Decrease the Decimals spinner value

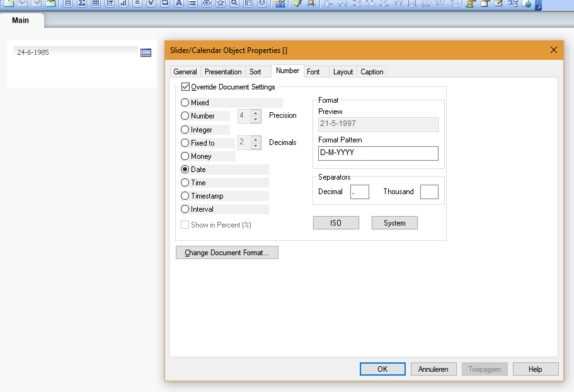(x=256, y=146)
